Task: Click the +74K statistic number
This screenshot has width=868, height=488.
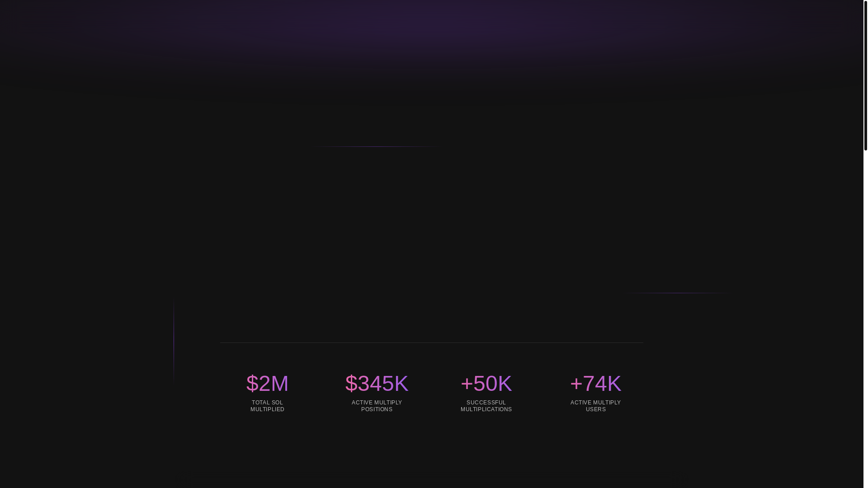Action: pyautogui.click(x=595, y=384)
